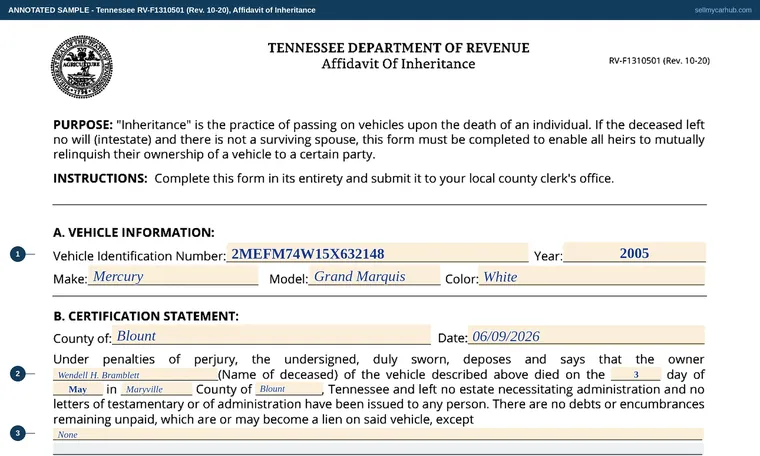
Task: Click the lien exception field showing None
Action: [378, 434]
